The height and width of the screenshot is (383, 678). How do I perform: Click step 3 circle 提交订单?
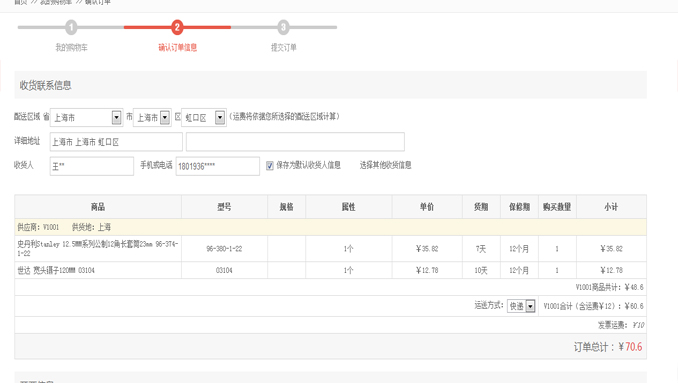click(283, 27)
